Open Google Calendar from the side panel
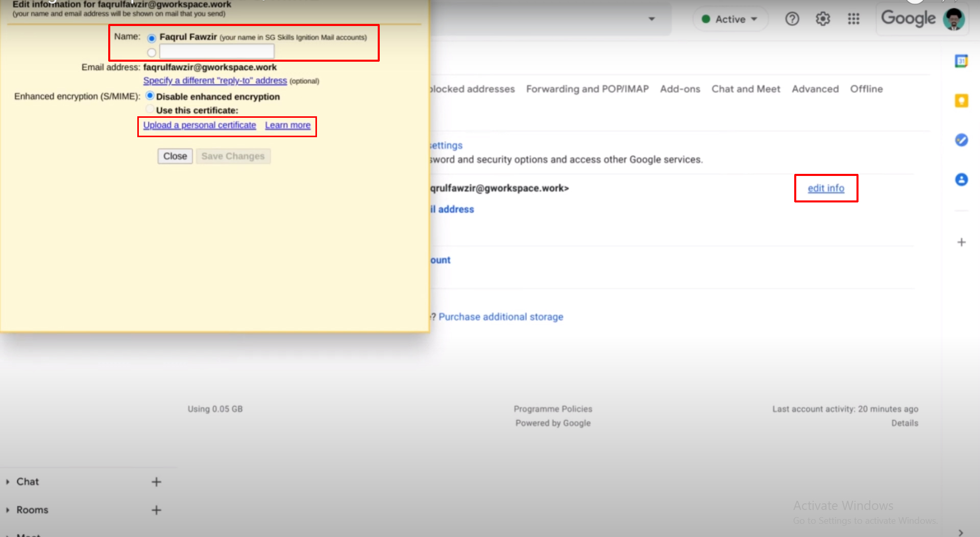Screen dimensions: 980x537 (x=962, y=61)
